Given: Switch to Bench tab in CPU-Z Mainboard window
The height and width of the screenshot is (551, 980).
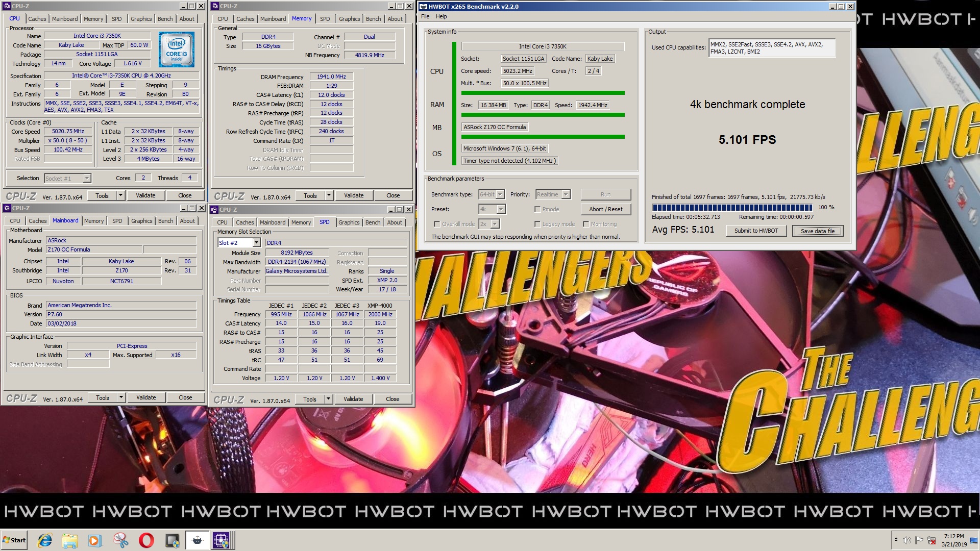Looking at the screenshot, I should 165,221.
